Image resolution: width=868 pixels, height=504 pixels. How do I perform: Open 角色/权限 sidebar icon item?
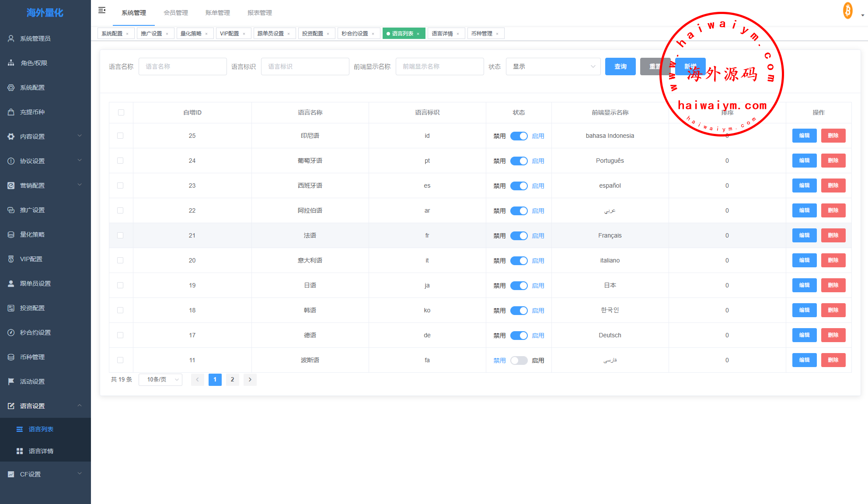(x=11, y=63)
